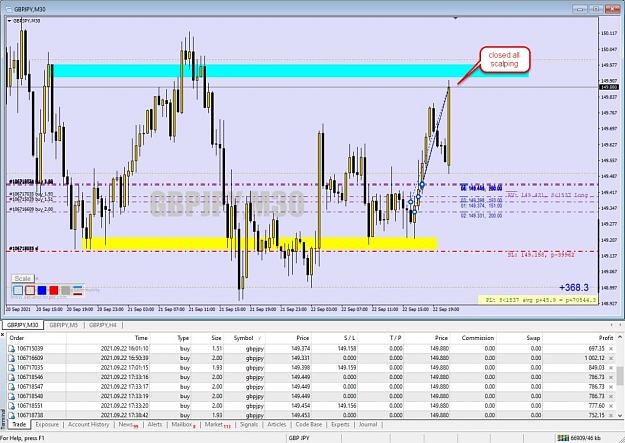Open the Articles tab
Viewport: 625px width, 443px height.
coord(277,425)
